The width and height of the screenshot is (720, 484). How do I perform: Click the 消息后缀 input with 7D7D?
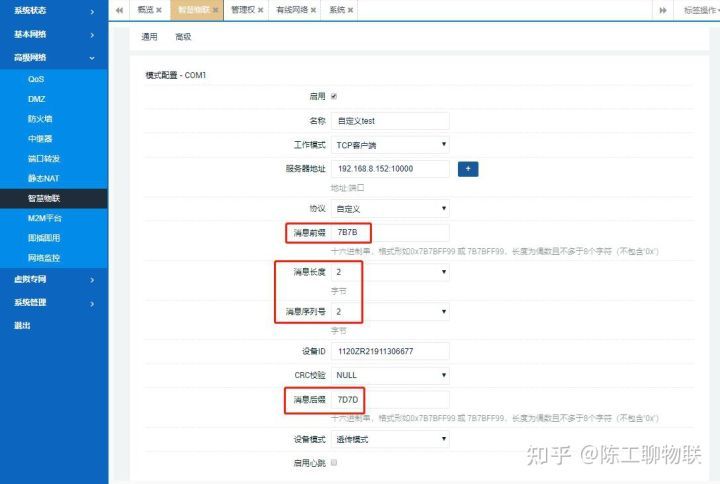(390, 400)
